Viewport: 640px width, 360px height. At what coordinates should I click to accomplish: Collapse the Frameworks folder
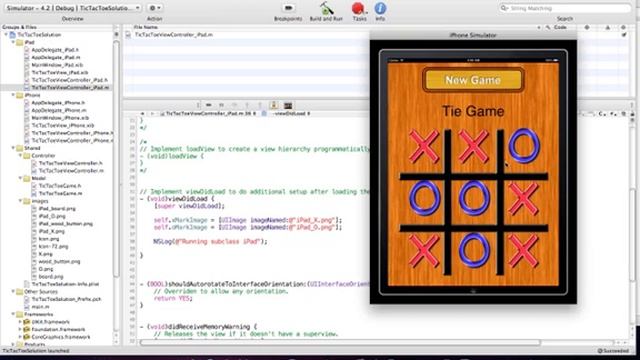coord(13,314)
